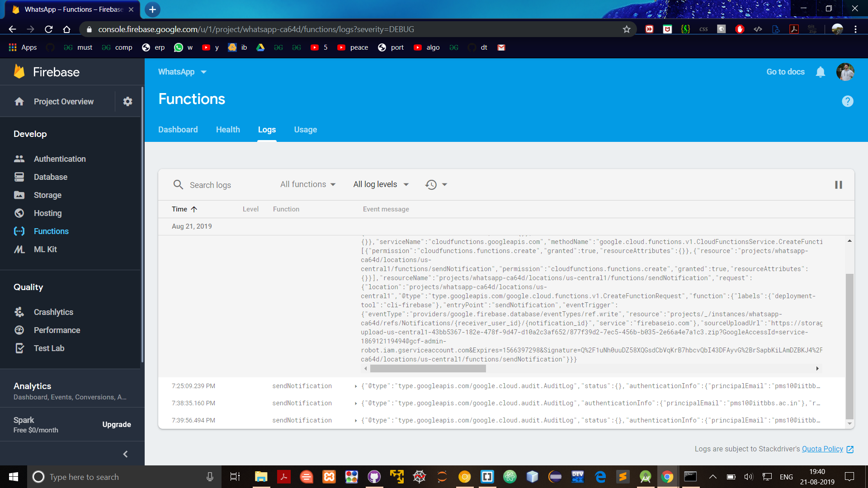Click the address bar URL
The height and width of the screenshot is (488, 868).
(x=256, y=29)
